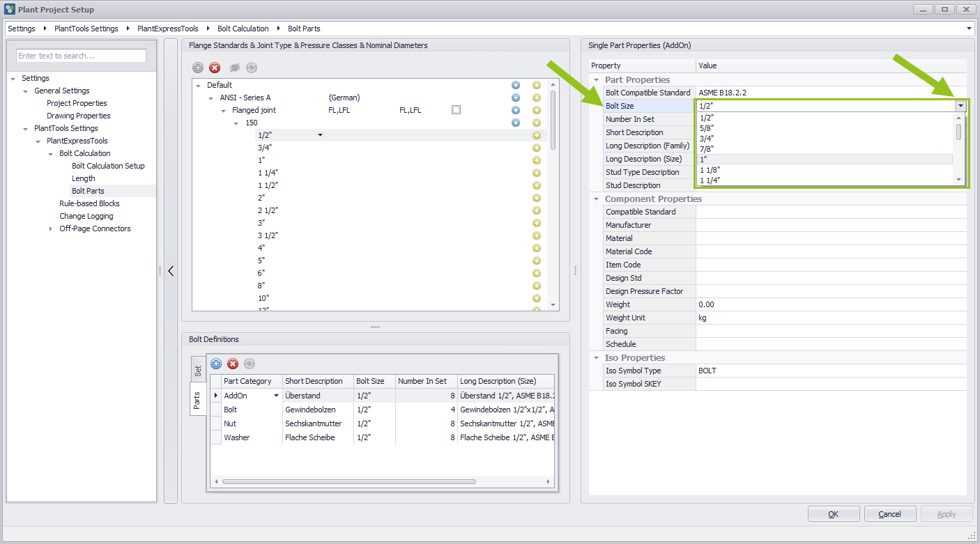Collapse the General Settings tree node
980x544 pixels.
pos(26,91)
